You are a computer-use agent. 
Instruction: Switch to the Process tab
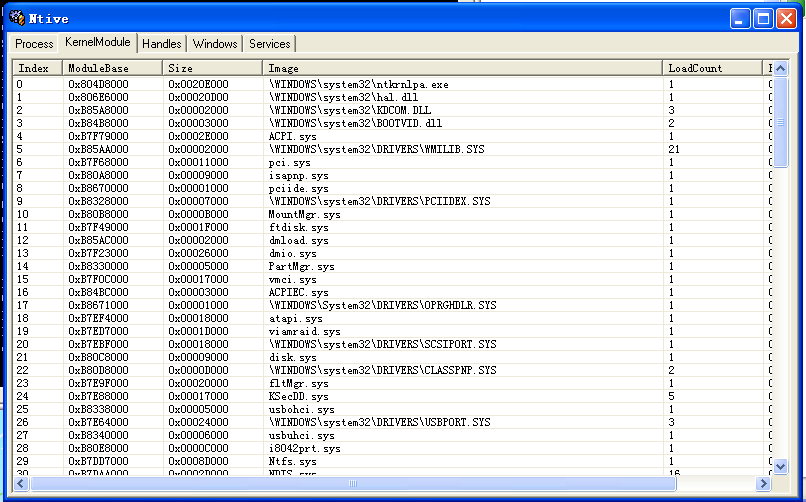(x=34, y=44)
